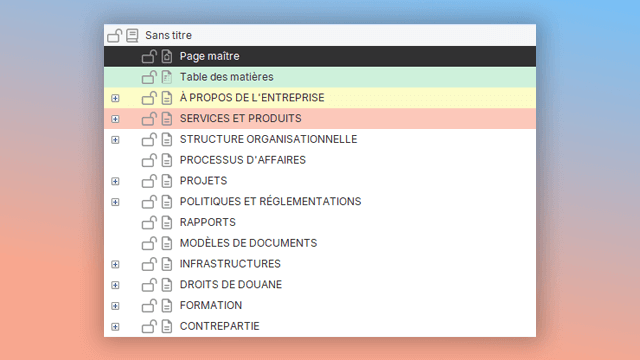Select the À PROPOS DE L'ENTREPRISE label

pos(252,98)
